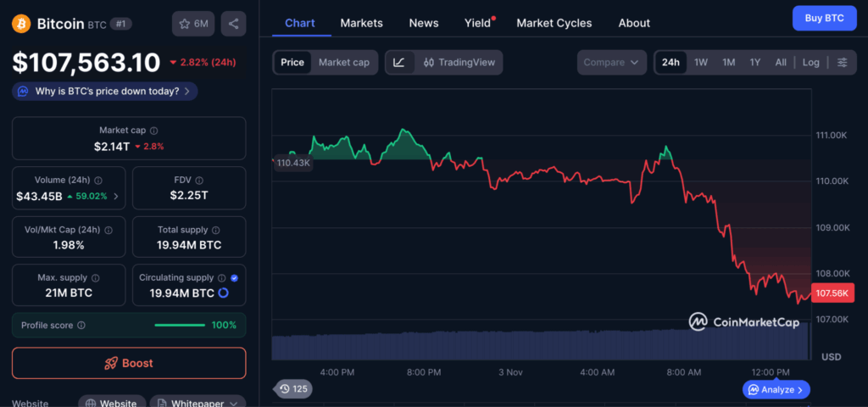Open chart settings sliders icon
Image resolution: width=868 pixels, height=407 pixels.
842,62
